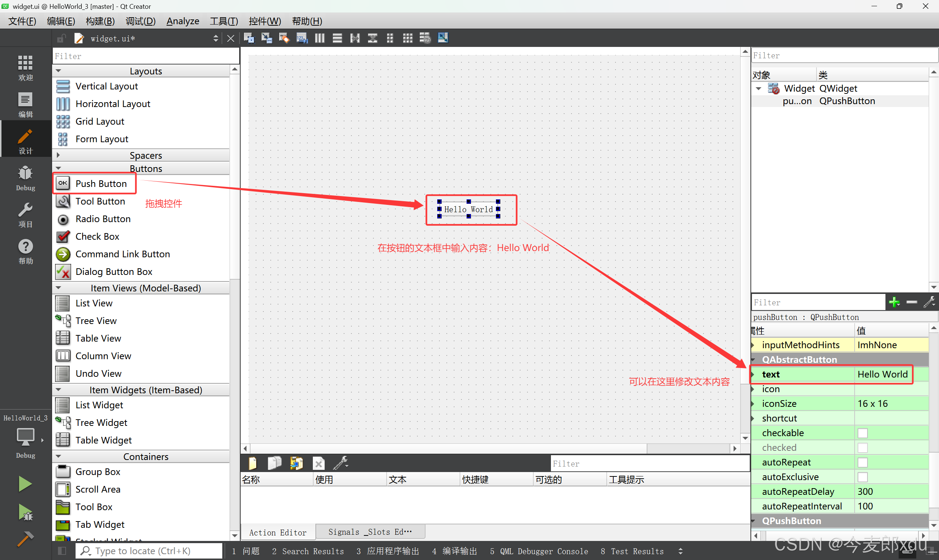
Task: Click the green Run button
Action: [x=25, y=484]
